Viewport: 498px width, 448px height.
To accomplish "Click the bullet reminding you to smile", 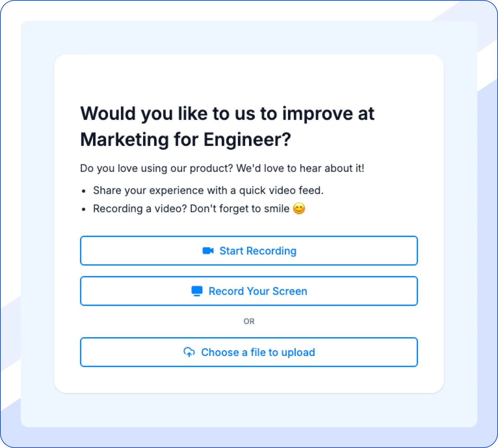I will (x=193, y=208).
